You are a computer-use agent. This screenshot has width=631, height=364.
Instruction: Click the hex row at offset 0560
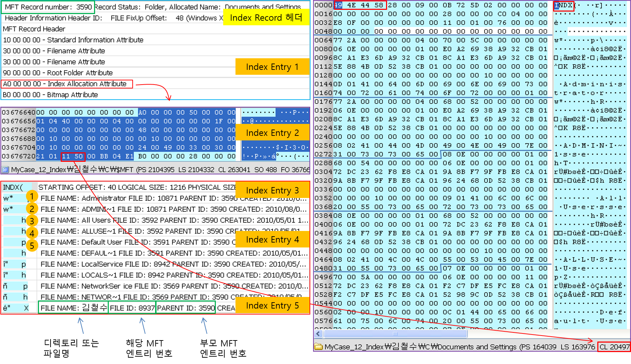[470, 312]
